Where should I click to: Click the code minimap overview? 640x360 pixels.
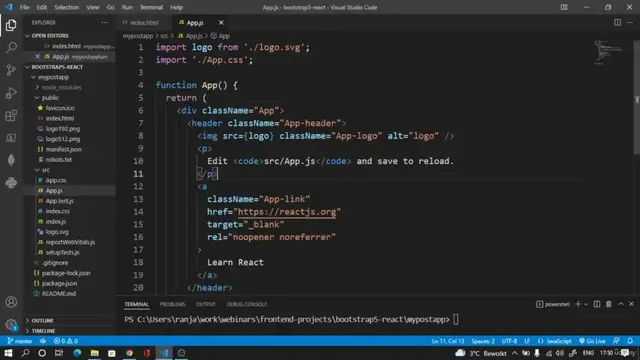coord(607,52)
